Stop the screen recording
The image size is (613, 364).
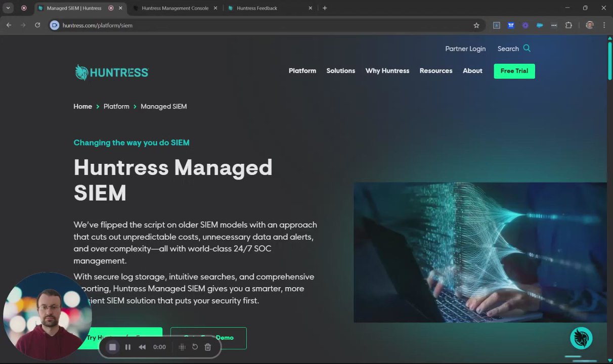(x=113, y=347)
